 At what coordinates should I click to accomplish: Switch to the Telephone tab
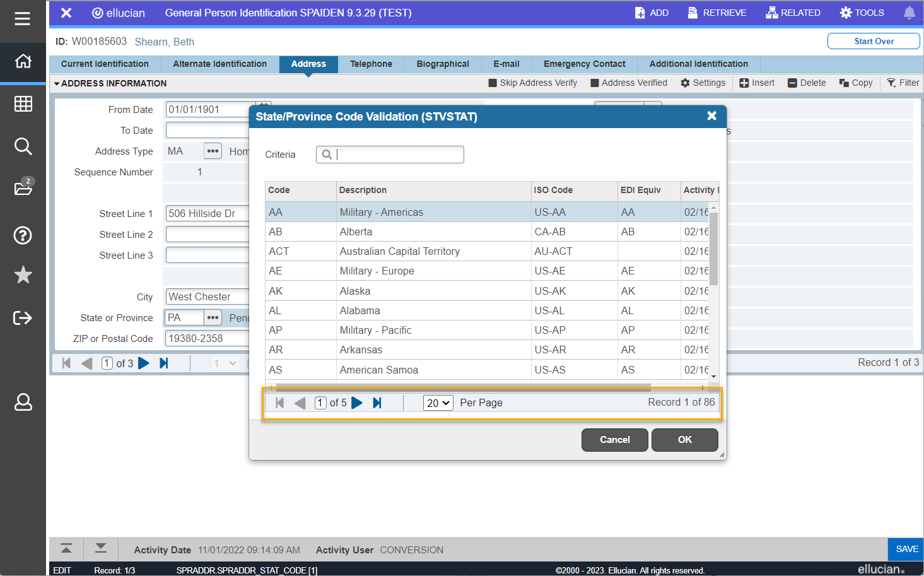click(x=371, y=64)
